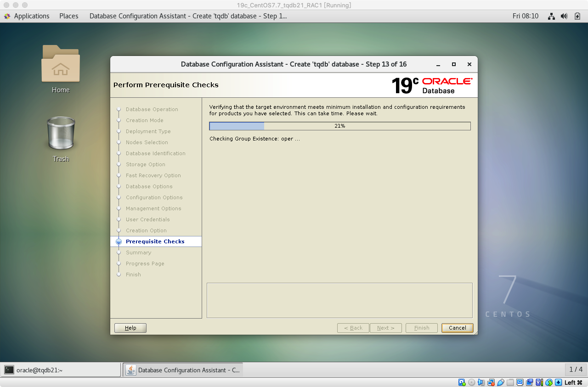Open the Applications menu

32,16
